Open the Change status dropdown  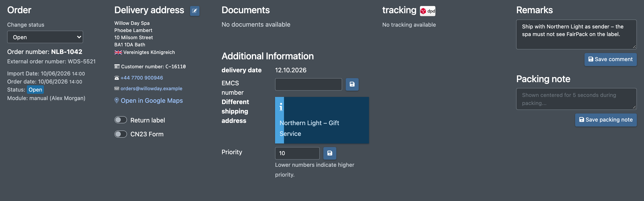click(45, 37)
